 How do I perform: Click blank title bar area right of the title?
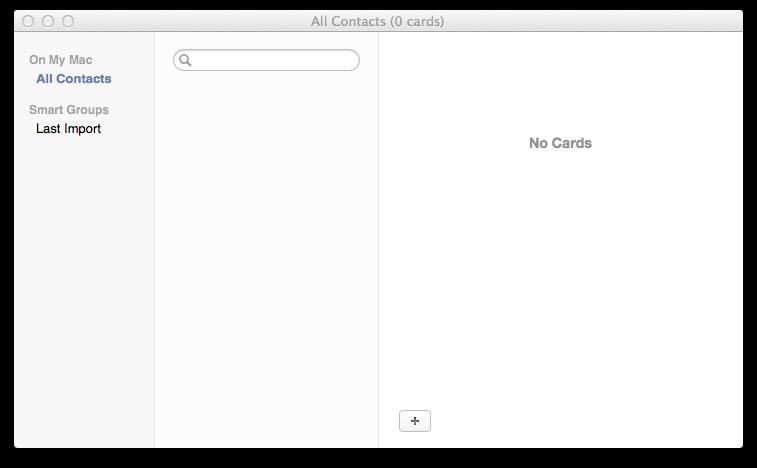pyautogui.click(x=594, y=21)
